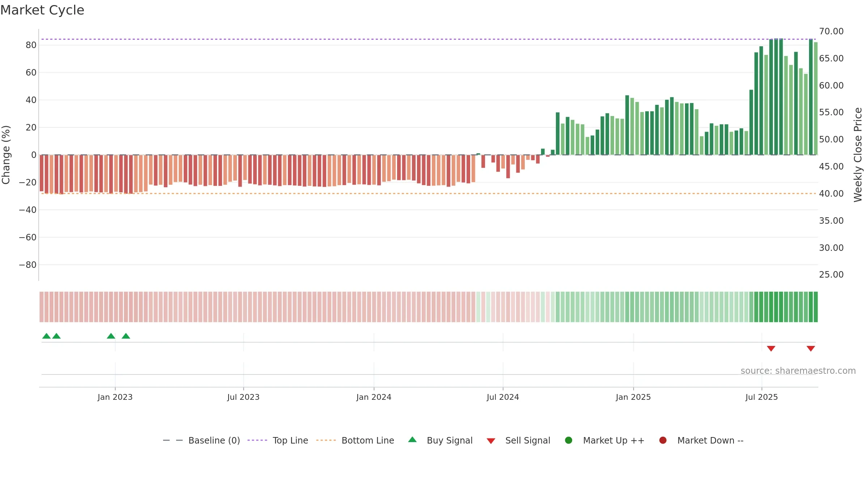Click the rightmost red sell signal marker

pos(811,348)
